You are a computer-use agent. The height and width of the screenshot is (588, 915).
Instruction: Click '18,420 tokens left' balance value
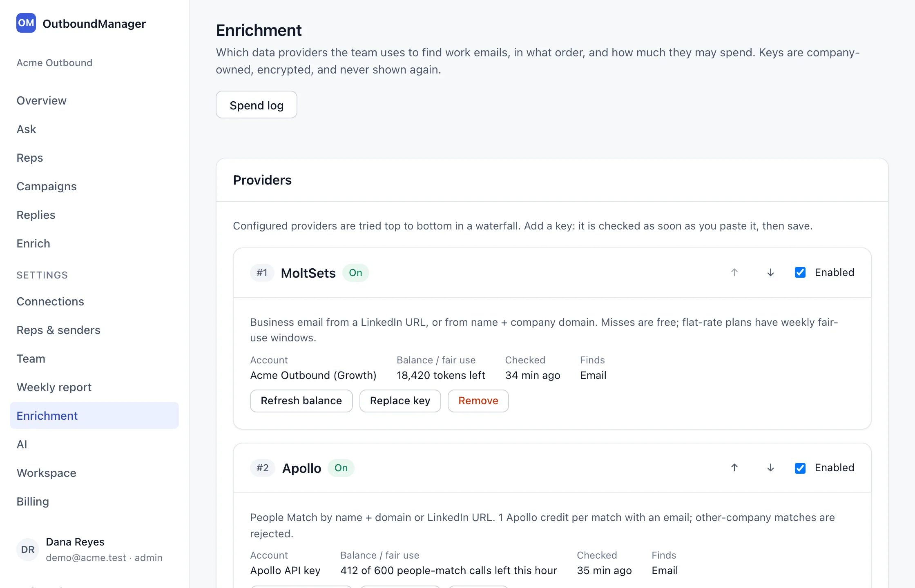click(441, 375)
